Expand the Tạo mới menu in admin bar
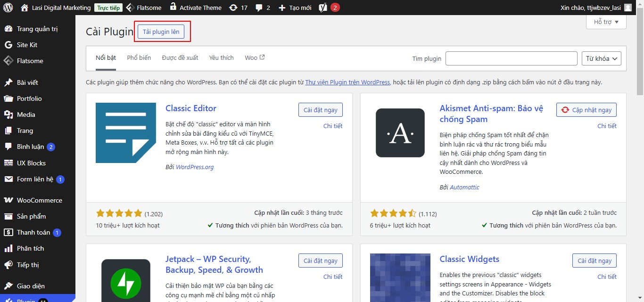Viewport: 644px width, 302px height. coord(295,8)
